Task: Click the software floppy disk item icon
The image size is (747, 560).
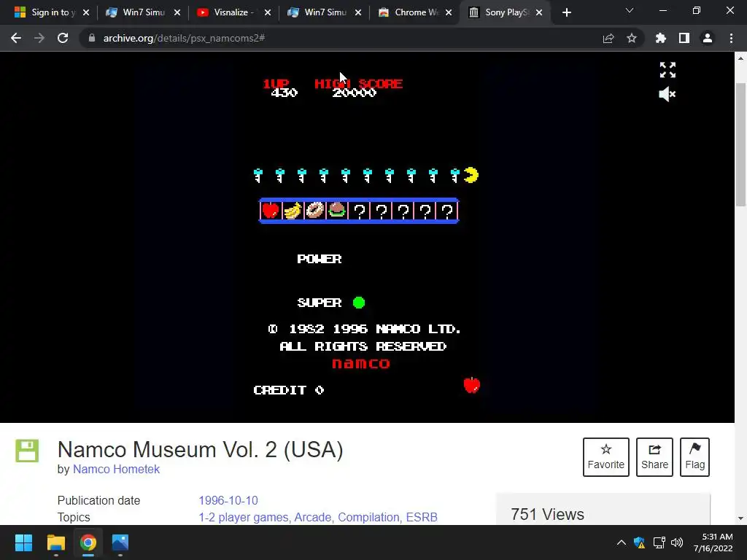Action: point(27,451)
